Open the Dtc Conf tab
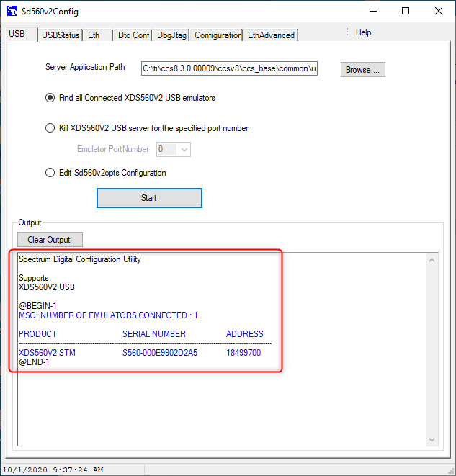 [133, 35]
